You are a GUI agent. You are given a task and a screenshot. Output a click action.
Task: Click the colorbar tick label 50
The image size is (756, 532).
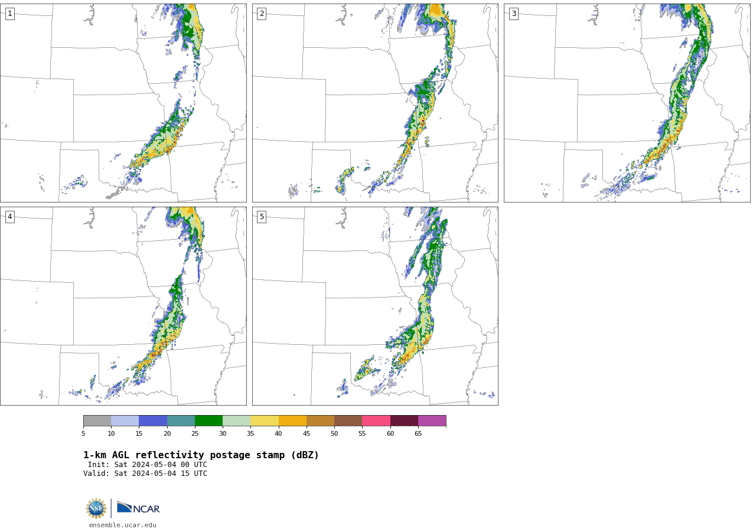pos(334,434)
